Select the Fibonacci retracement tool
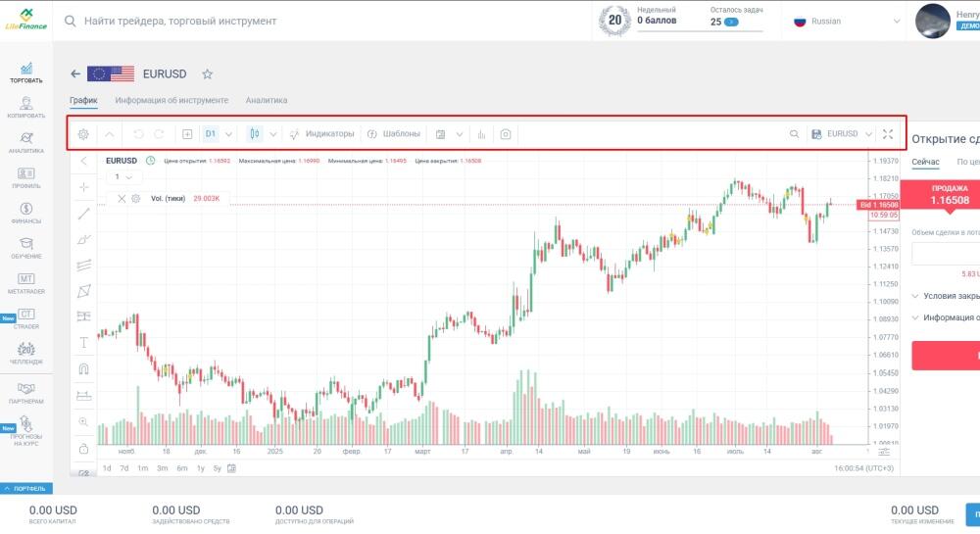Image resolution: width=980 pixels, height=534 pixels. (83, 316)
